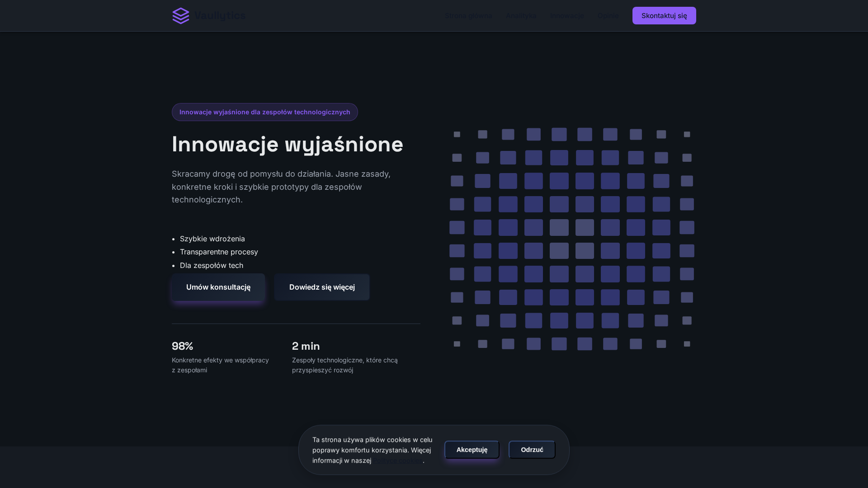The height and width of the screenshot is (488, 868).
Task: Click the Vaullytics stacked-layers logo icon
Action: coord(181,16)
